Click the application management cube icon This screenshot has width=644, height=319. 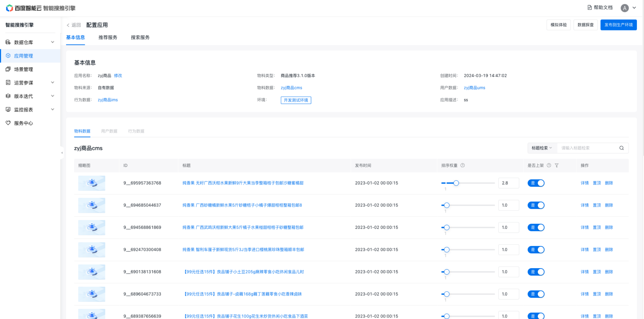click(8, 56)
